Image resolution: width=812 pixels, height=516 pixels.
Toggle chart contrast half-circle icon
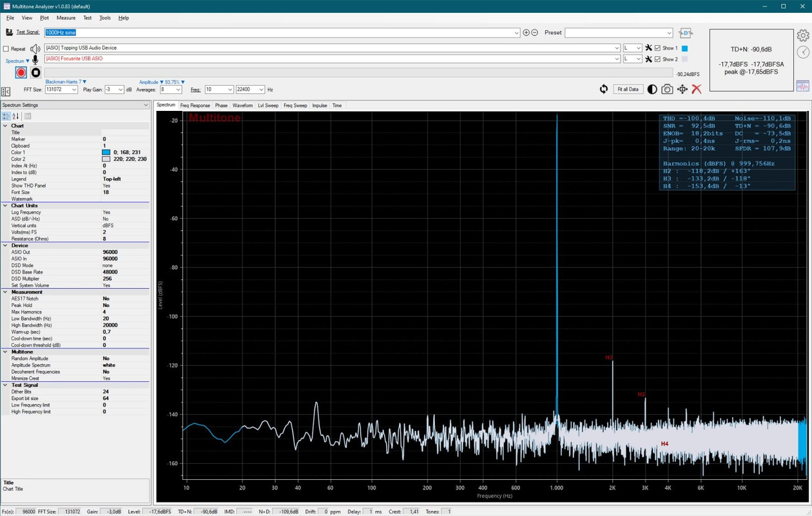pos(652,89)
